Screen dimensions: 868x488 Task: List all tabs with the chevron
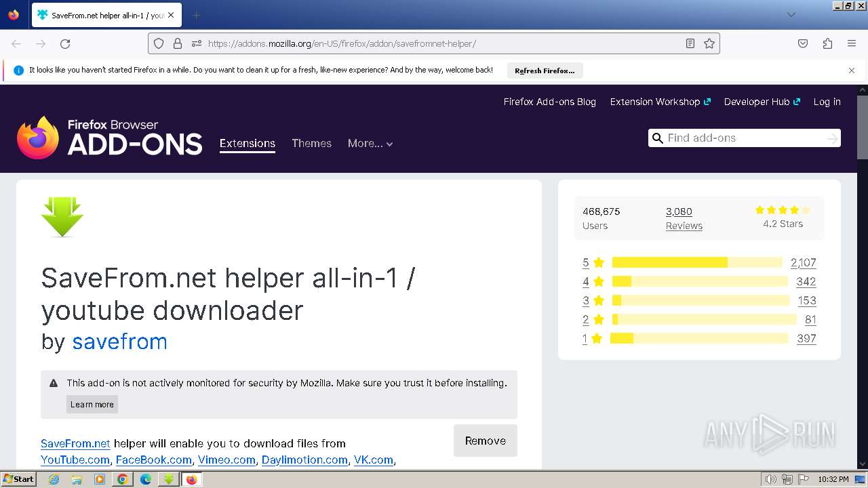coord(791,15)
